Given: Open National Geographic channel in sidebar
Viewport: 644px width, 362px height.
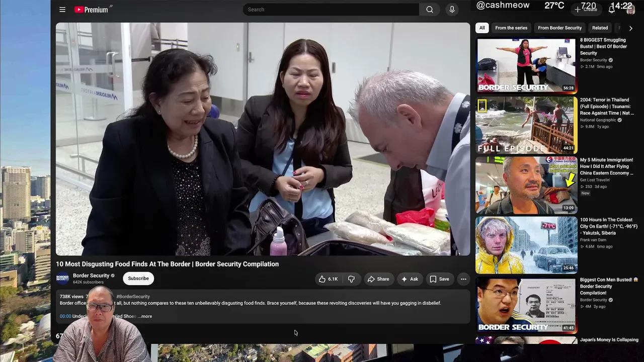Looking at the screenshot, I should [x=598, y=120].
